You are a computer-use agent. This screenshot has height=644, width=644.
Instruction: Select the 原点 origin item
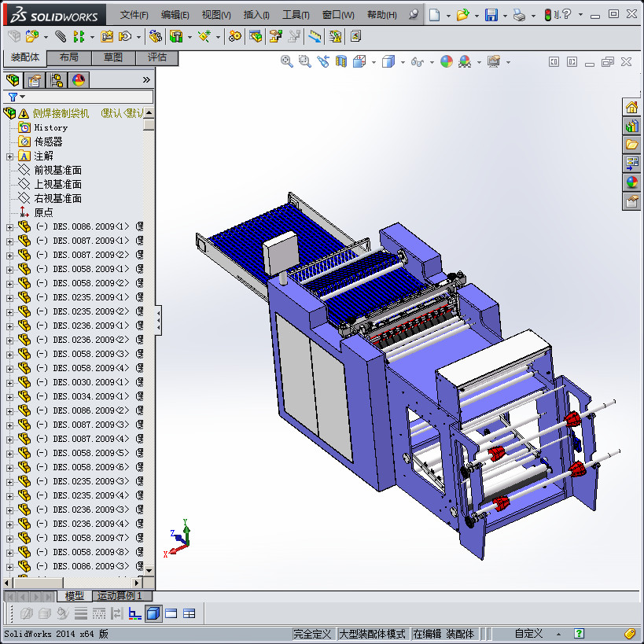point(43,212)
